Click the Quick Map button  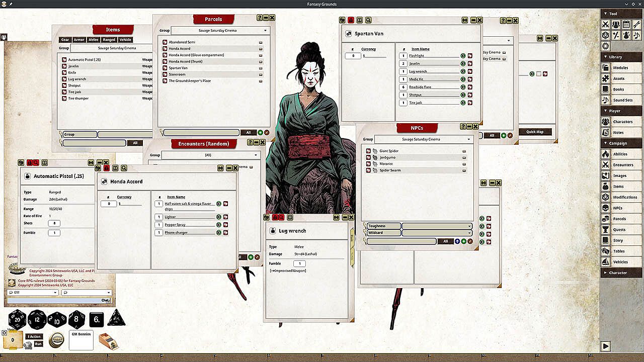click(x=535, y=132)
